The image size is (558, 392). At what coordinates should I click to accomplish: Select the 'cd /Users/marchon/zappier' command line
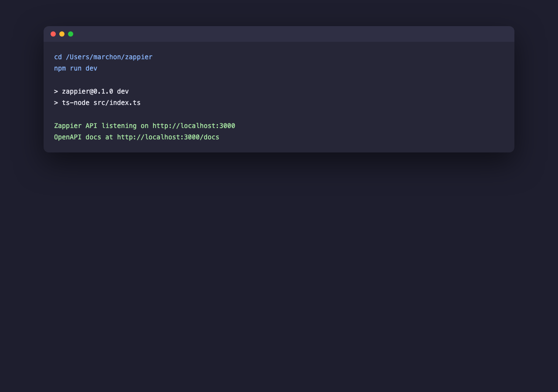(103, 57)
